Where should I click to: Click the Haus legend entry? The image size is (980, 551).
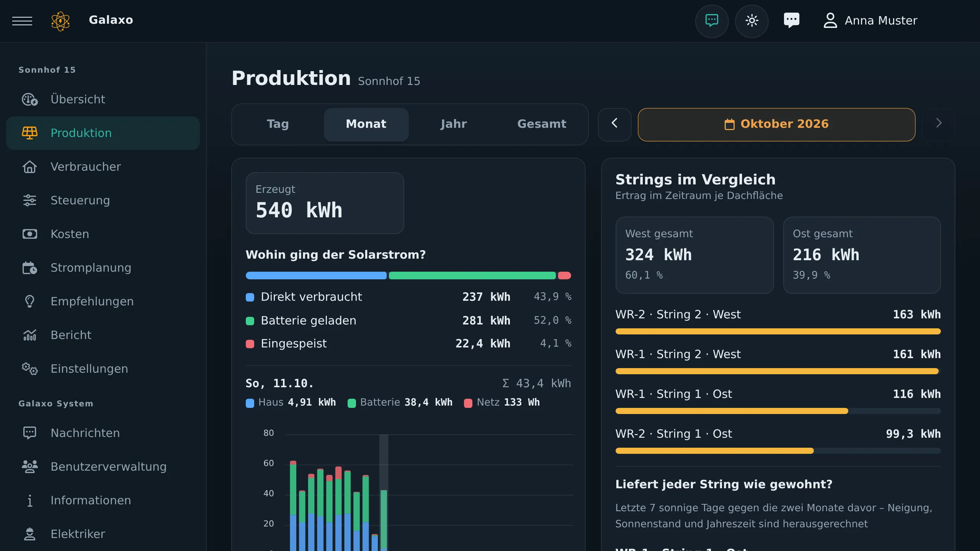tap(291, 403)
